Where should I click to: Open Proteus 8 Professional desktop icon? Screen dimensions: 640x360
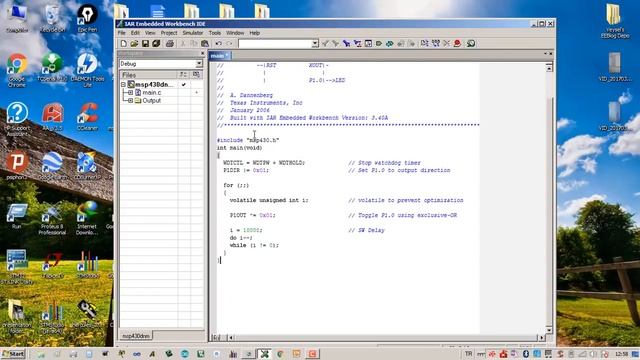pyautogui.click(x=52, y=218)
